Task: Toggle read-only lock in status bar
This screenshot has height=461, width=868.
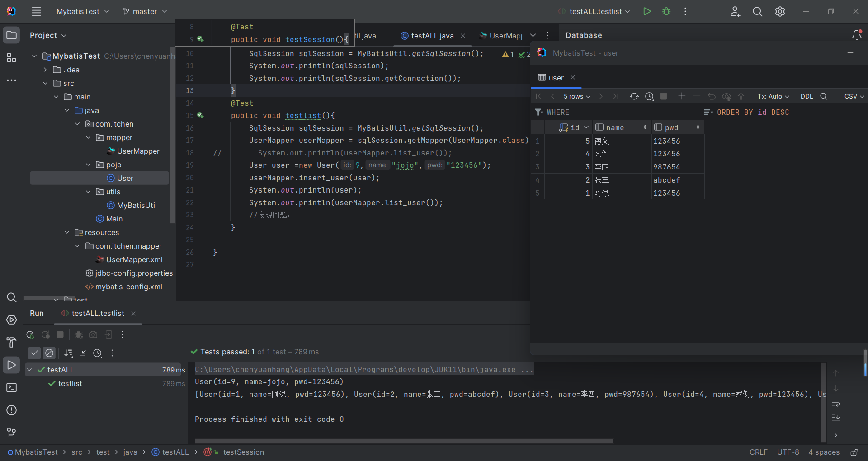Action: point(854,452)
